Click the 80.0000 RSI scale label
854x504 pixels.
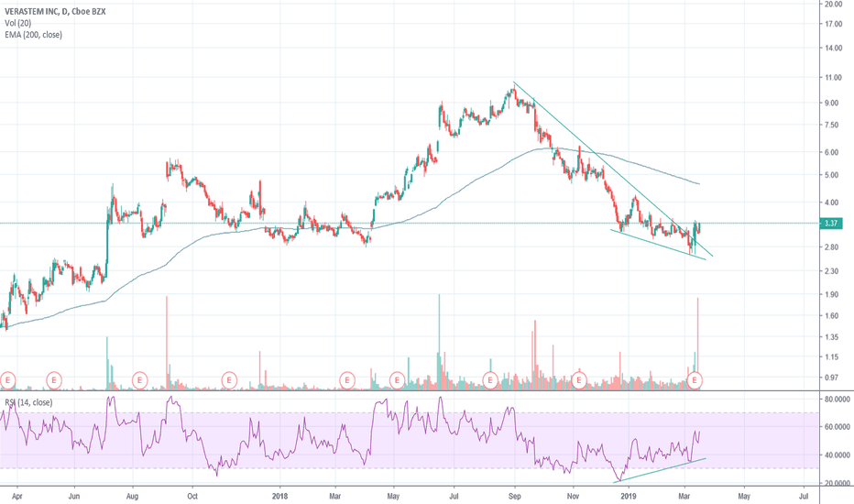(838, 400)
